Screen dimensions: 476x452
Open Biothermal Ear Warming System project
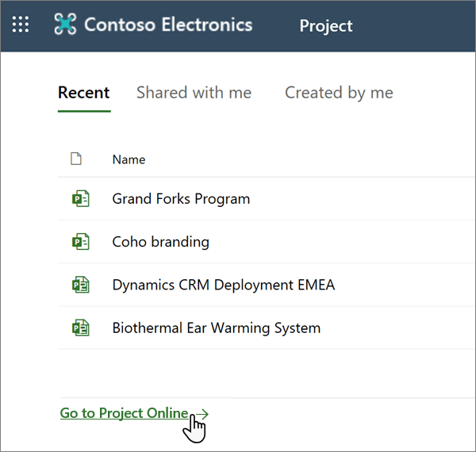217,328
